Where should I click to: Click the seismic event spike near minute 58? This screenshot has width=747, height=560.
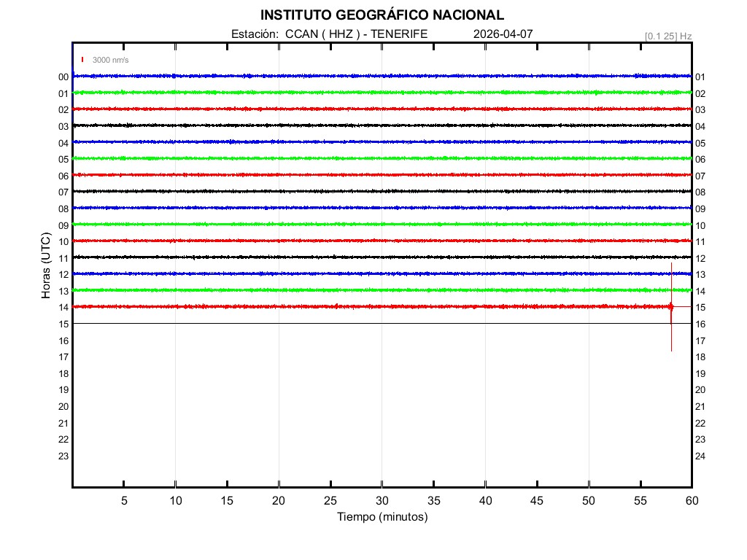[x=671, y=307]
